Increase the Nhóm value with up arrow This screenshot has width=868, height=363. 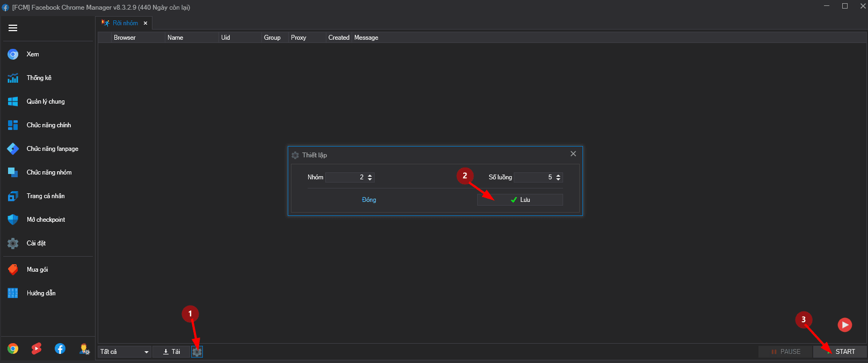(x=370, y=175)
